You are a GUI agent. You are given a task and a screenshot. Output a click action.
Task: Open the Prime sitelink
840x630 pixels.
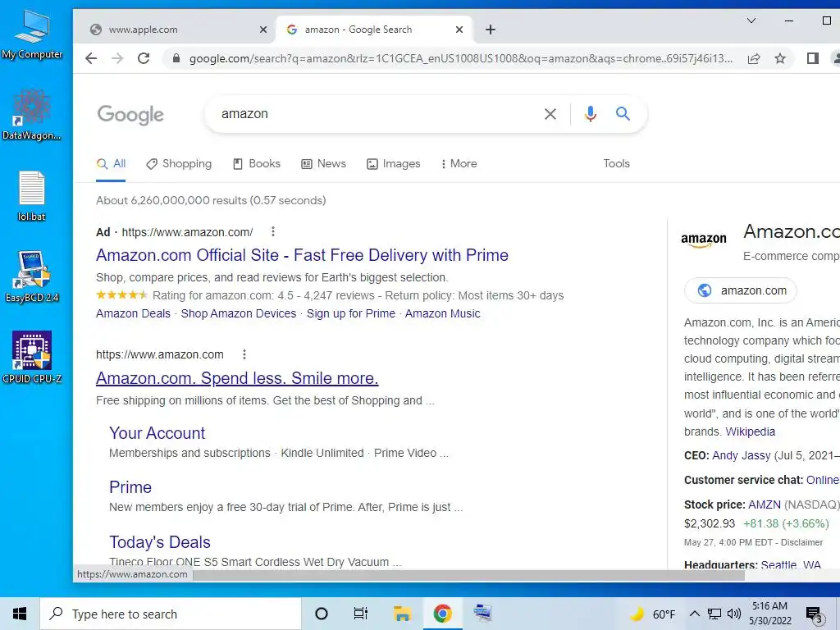coord(130,487)
